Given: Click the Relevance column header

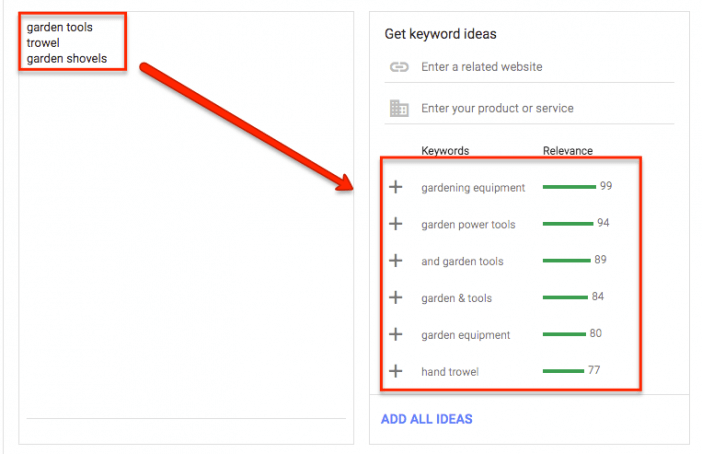Looking at the screenshot, I should point(568,151).
